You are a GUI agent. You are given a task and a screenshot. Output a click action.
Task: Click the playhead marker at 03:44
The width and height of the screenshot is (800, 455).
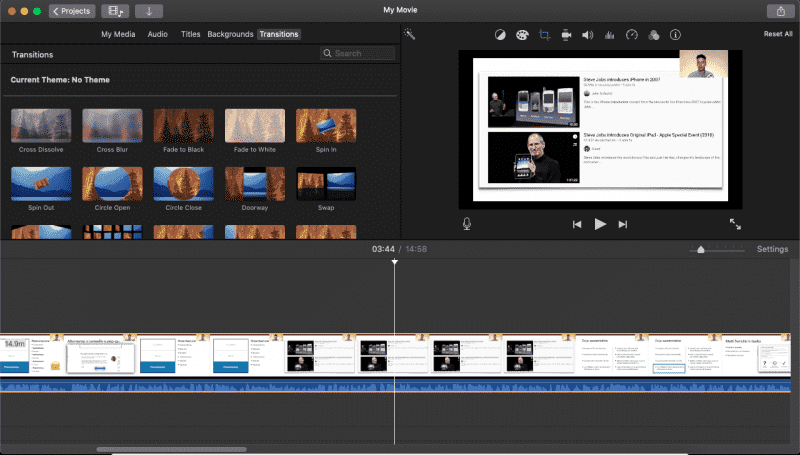[x=394, y=262]
